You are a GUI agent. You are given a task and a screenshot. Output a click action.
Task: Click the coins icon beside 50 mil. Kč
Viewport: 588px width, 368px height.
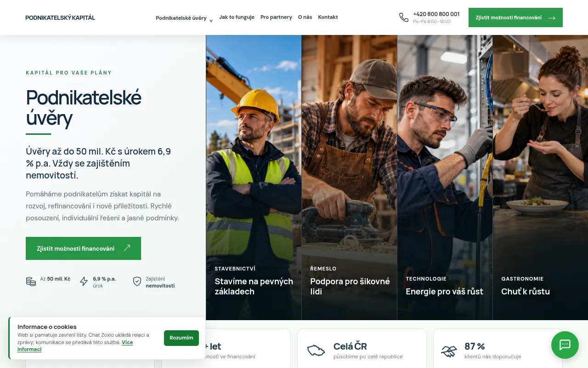click(31, 282)
